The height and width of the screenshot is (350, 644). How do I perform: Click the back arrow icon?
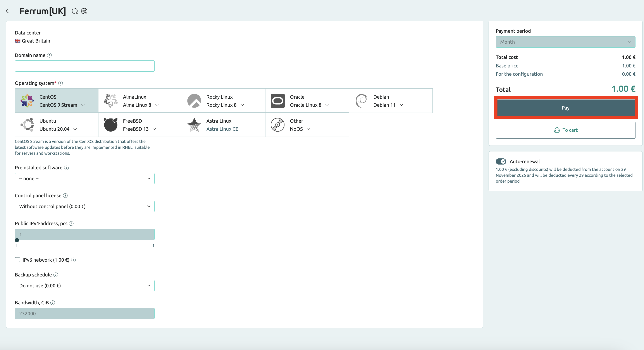tap(10, 11)
